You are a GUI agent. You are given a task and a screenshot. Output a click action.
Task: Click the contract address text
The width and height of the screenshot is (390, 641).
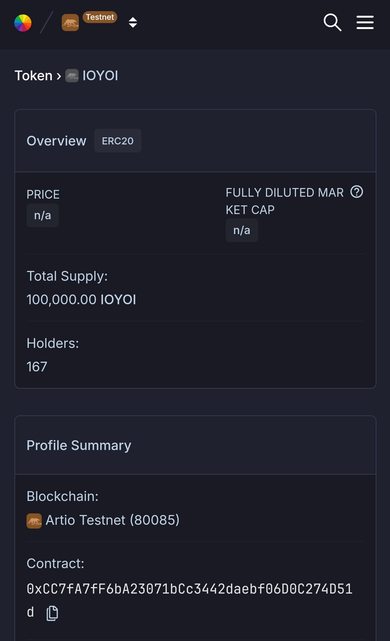click(x=189, y=600)
